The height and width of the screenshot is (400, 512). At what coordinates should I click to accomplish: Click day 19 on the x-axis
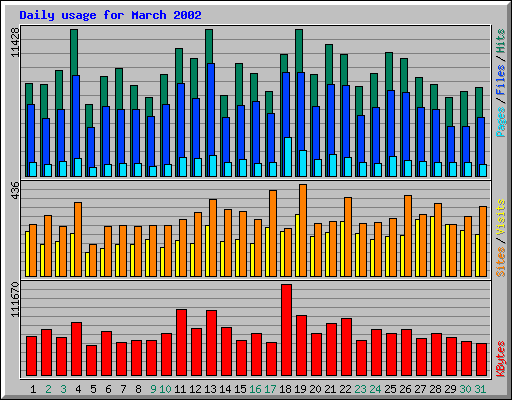tap(300, 389)
